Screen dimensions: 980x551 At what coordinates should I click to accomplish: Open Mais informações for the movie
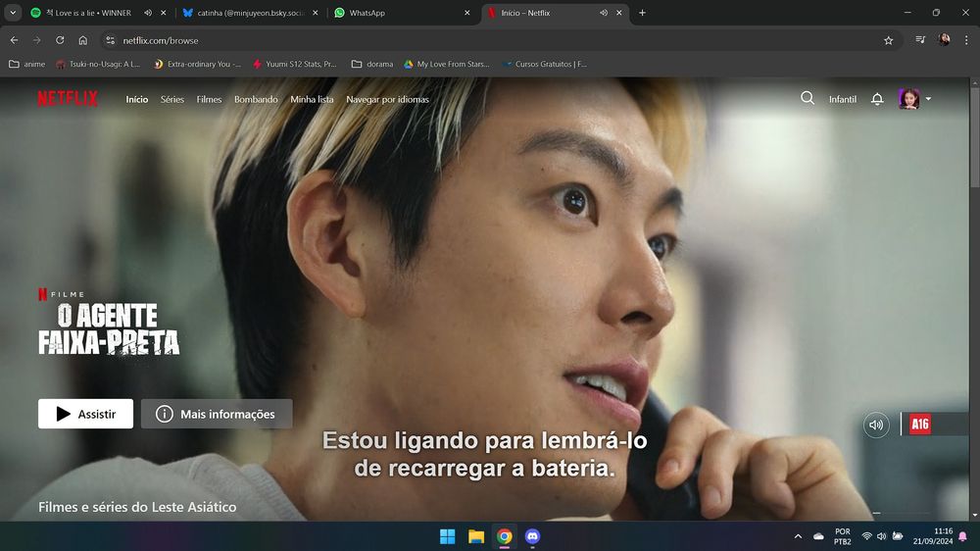[x=217, y=414]
